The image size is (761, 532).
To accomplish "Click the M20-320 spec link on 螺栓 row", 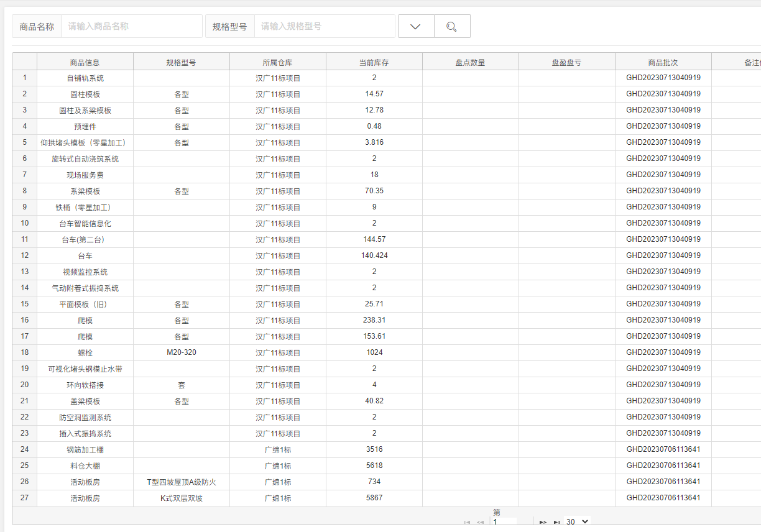I will click(182, 352).
